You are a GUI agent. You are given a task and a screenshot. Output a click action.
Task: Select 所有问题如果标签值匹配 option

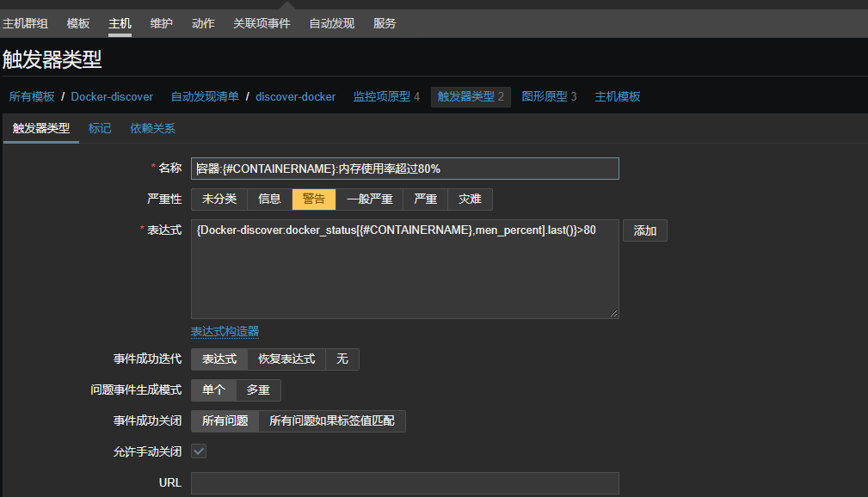[331, 421]
